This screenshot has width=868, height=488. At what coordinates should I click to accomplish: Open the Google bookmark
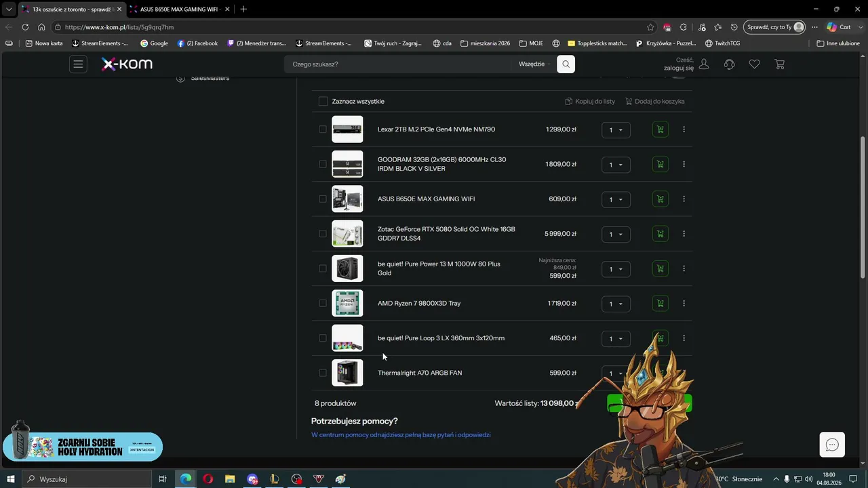154,43
